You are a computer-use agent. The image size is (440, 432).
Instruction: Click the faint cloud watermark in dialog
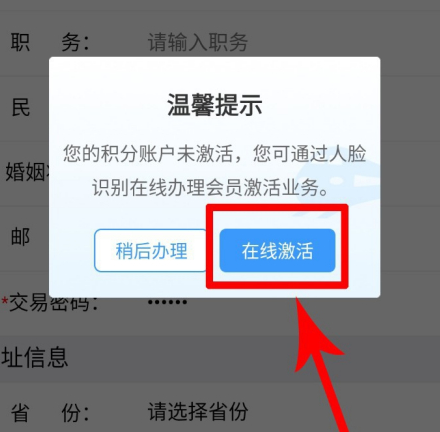(x=338, y=188)
